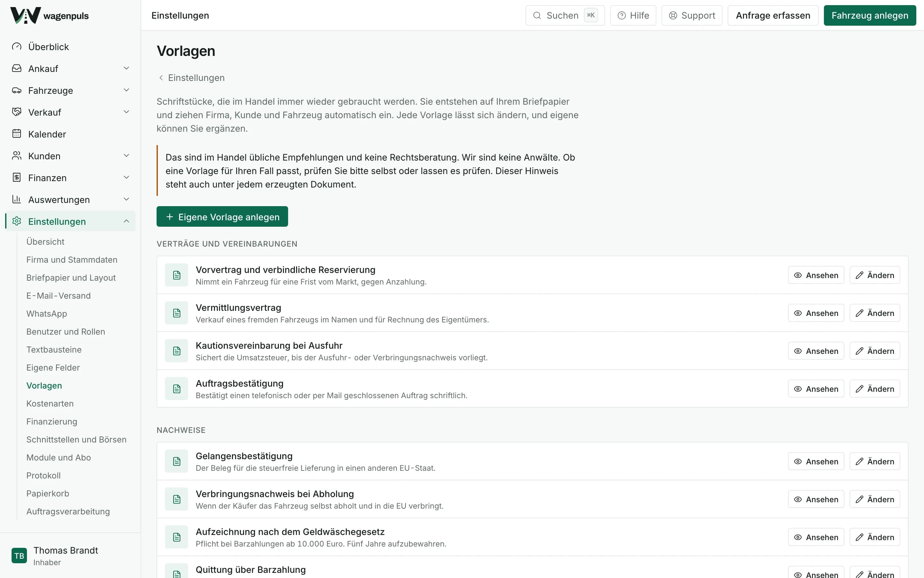Image resolution: width=924 pixels, height=578 pixels.
Task: Click the document icon for Auftragsbestätigung
Action: point(176,389)
